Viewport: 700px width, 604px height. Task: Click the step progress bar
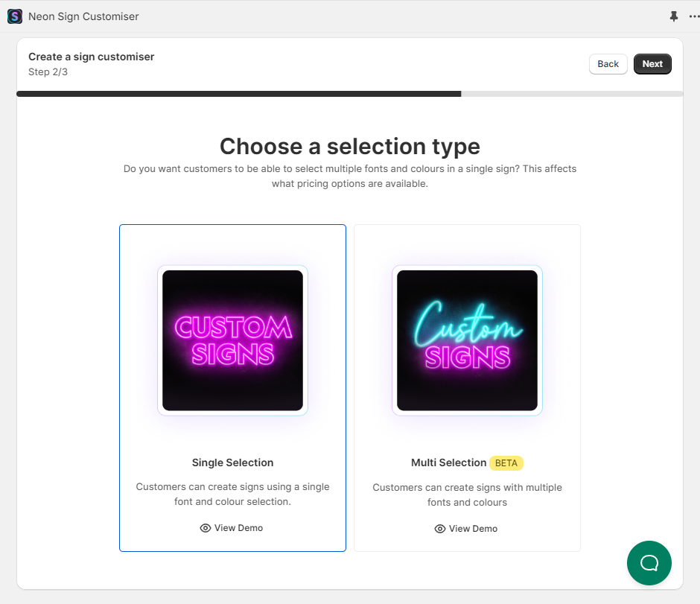(x=349, y=94)
